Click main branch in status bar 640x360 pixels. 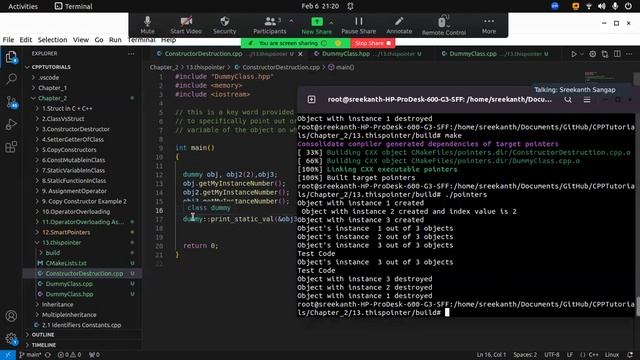[31, 355]
